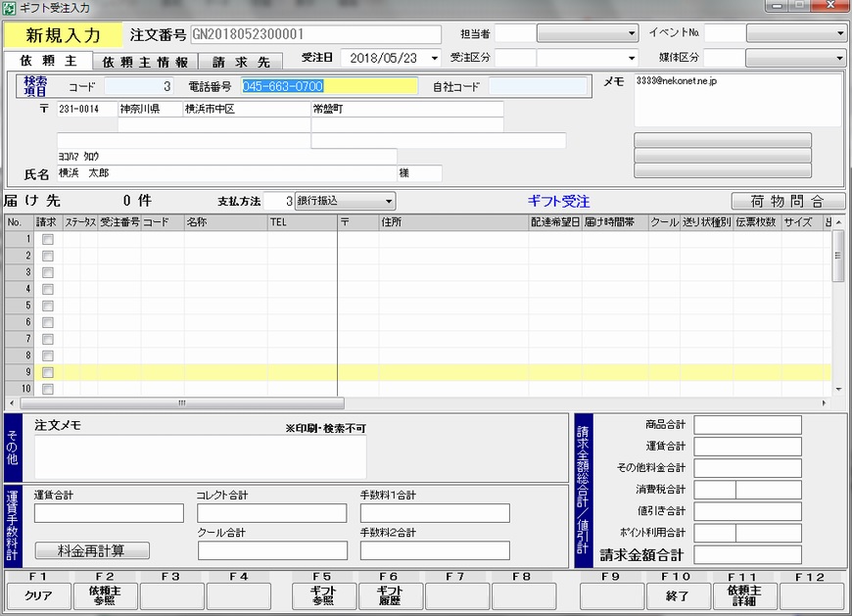The height and width of the screenshot is (616, 852).
Task: Tick the 請求 checkbox in highlighted row 9
Action: (48, 373)
